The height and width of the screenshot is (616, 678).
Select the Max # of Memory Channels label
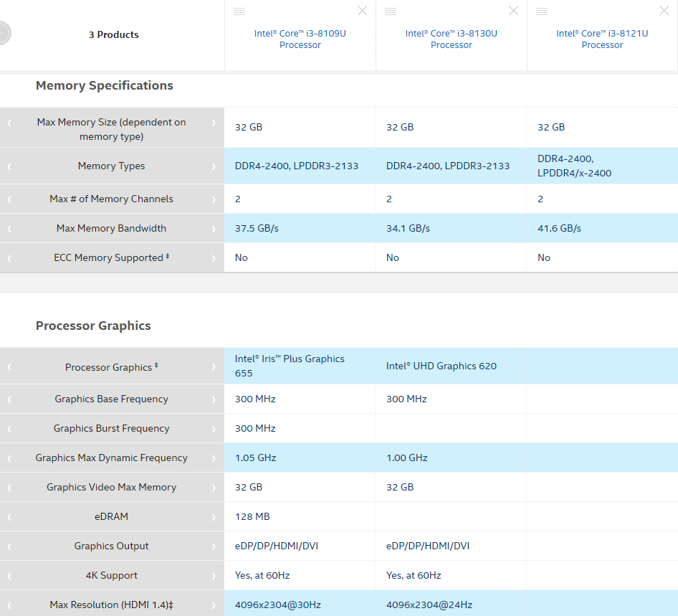112,199
